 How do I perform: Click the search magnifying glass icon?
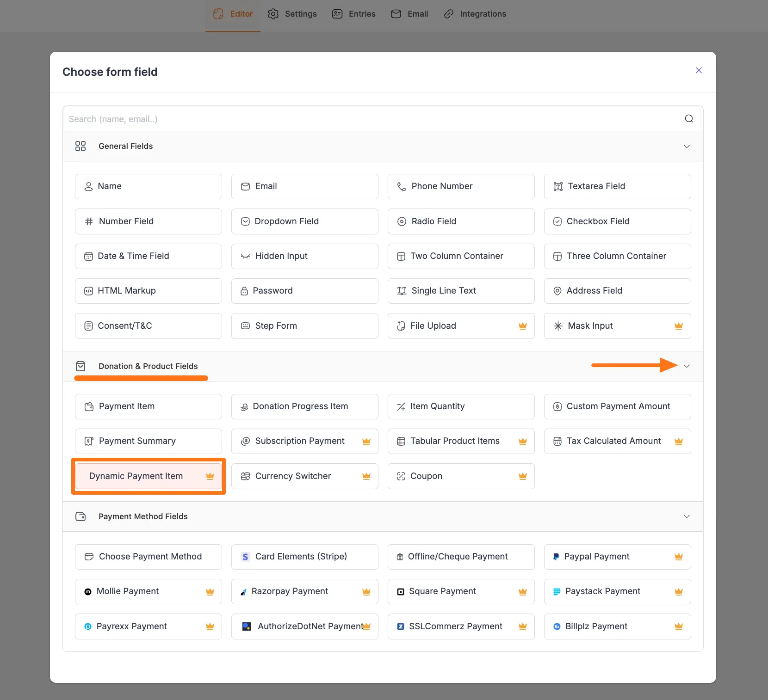coord(688,118)
